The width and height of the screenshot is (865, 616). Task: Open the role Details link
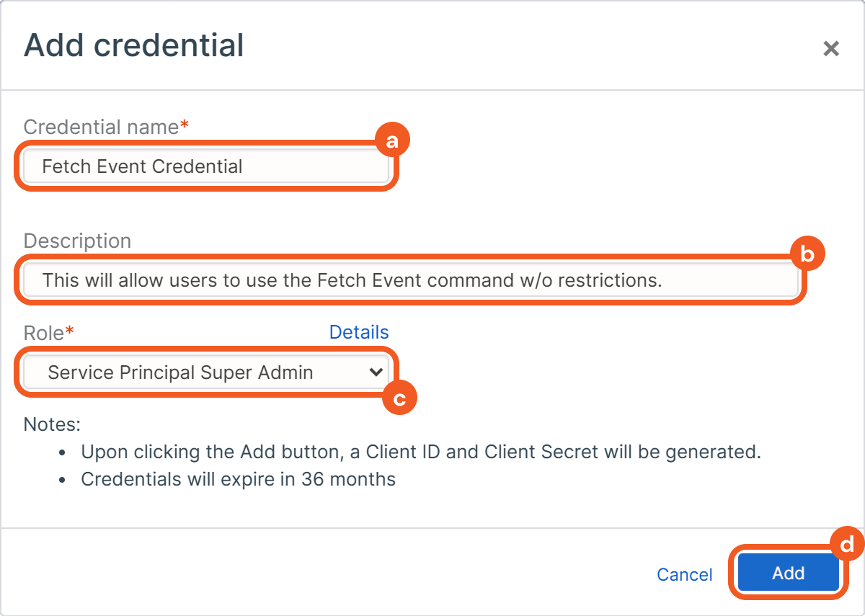[x=359, y=332]
